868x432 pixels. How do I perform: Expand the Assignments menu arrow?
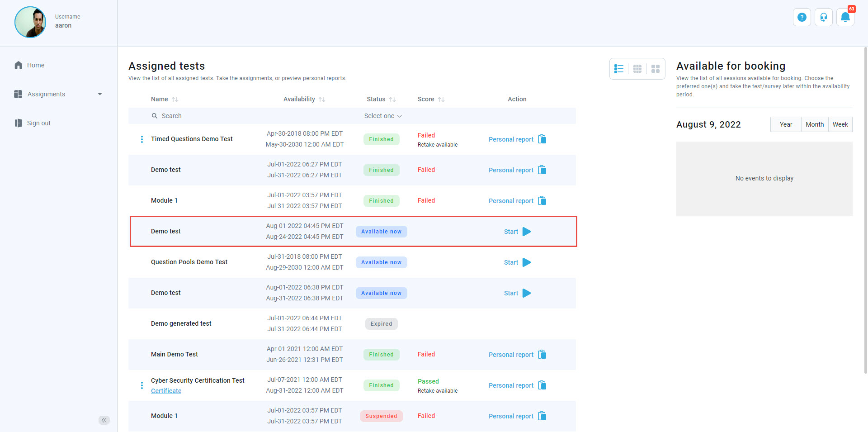[x=100, y=94]
